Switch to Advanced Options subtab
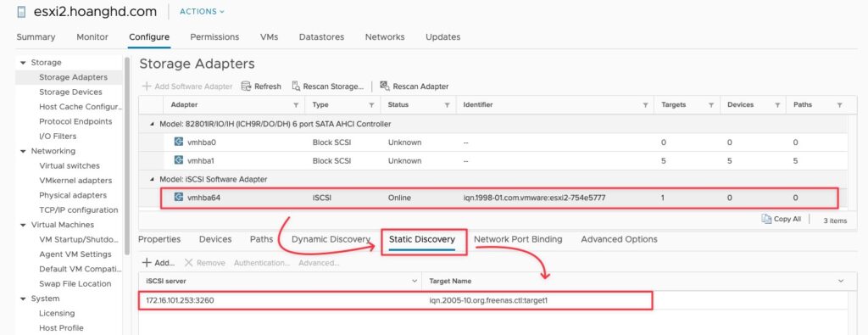This screenshot has height=335, width=868. pos(619,239)
